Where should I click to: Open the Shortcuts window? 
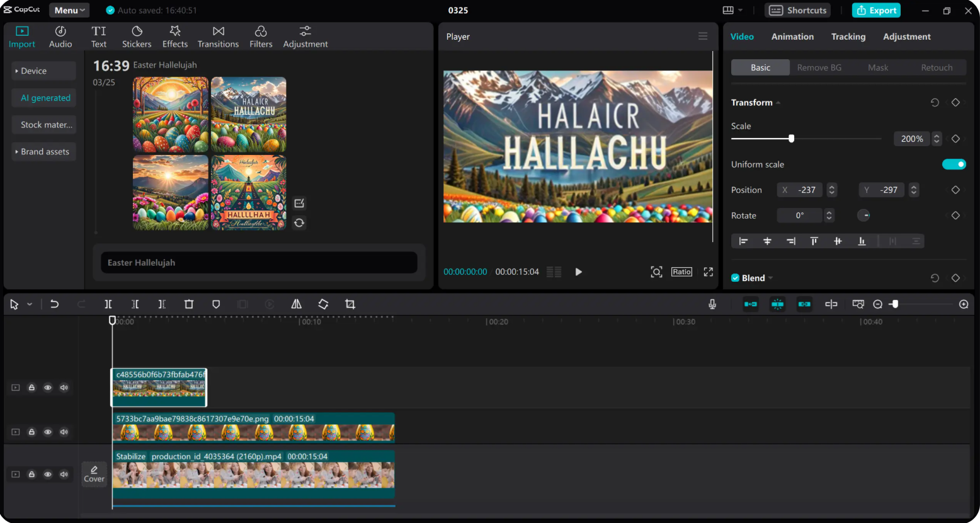pyautogui.click(x=797, y=10)
